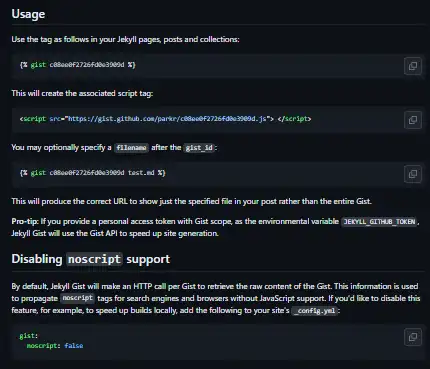
Task: Click 'This will create the associated script tag' text
Action: coord(82,93)
